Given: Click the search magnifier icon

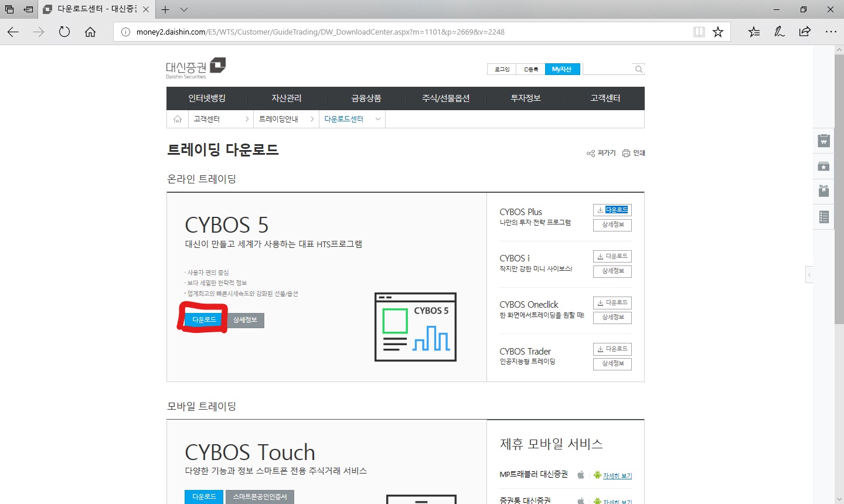Looking at the screenshot, I should coord(639,69).
